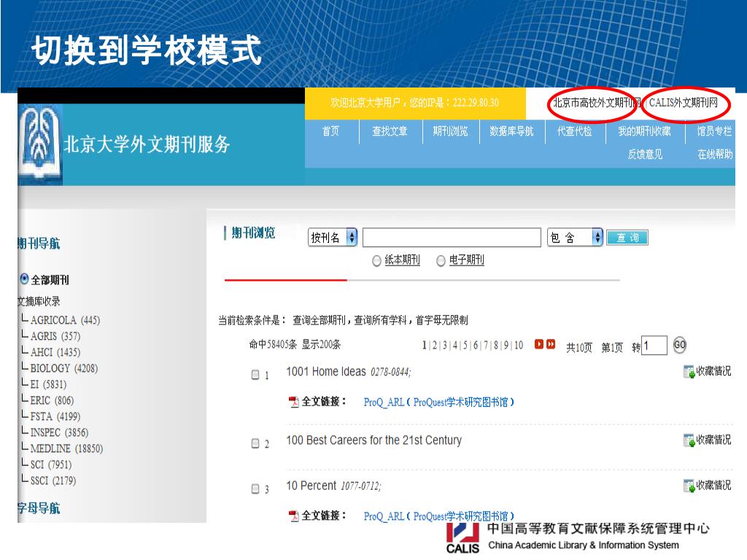The width and height of the screenshot is (747, 560).
Task: Open ProQ_ARL link under 10 Percent
Action: (438, 516)
